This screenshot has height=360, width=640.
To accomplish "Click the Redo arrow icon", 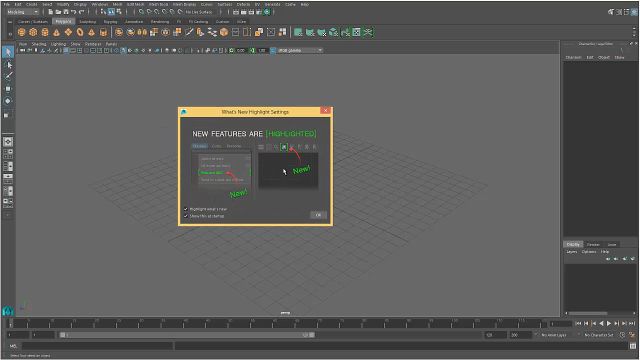I will tap(81, 12).
